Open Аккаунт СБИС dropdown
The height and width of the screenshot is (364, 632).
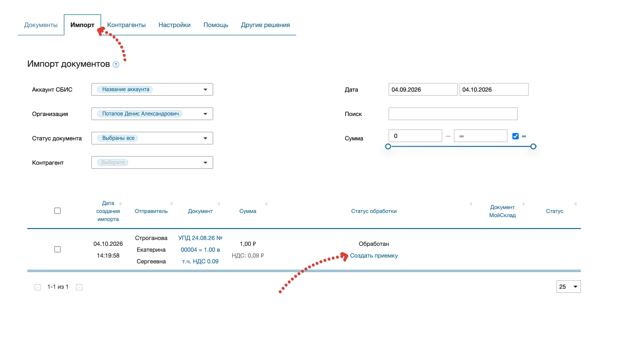[x=152, y=90]
